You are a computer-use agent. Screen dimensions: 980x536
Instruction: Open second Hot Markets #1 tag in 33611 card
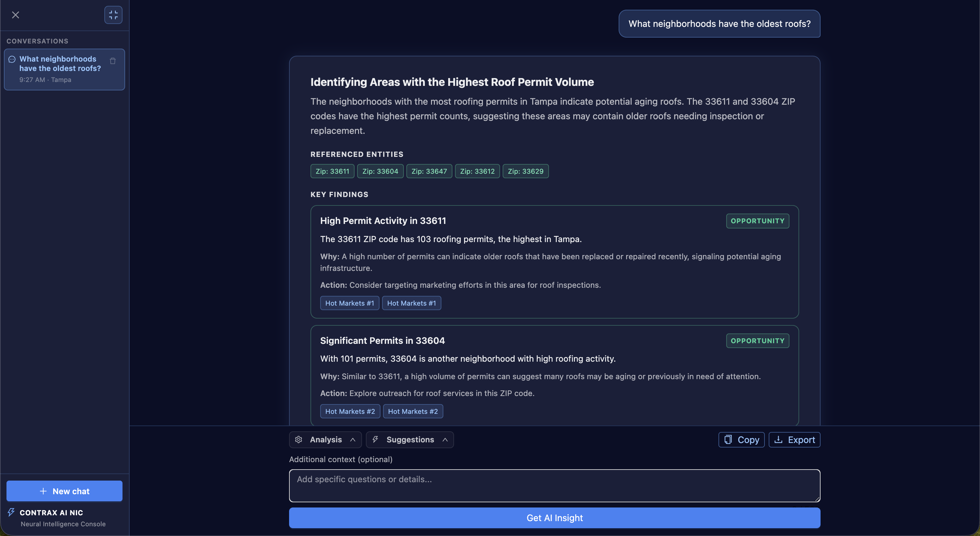tap(411, 303)
